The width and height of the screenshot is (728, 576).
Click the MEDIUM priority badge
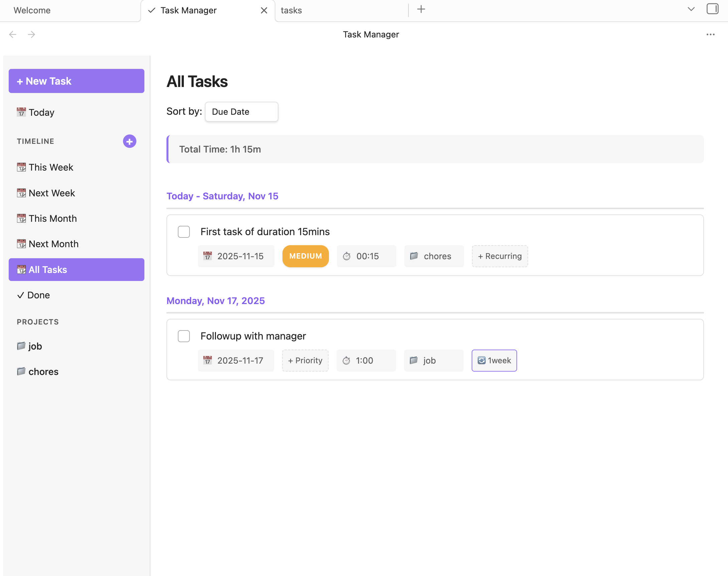[305, 256]
